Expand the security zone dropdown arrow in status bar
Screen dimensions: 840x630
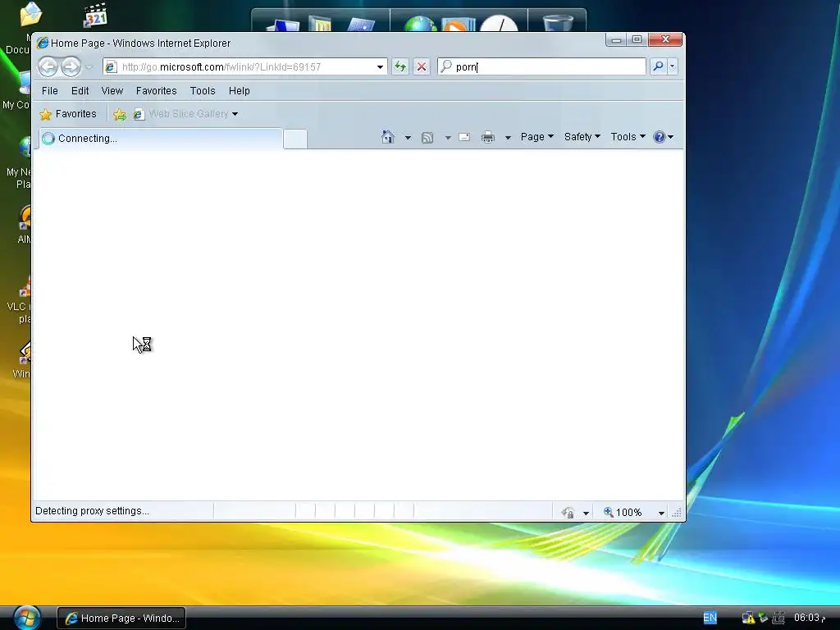coord(586,514)
